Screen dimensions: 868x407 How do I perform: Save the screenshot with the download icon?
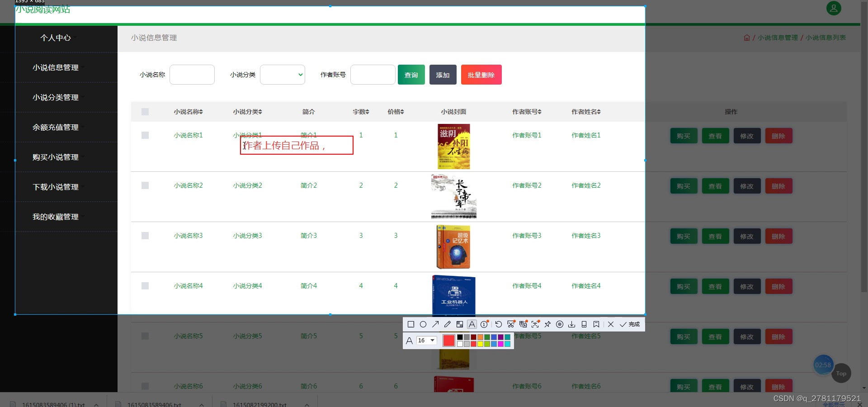click(572, 324)
